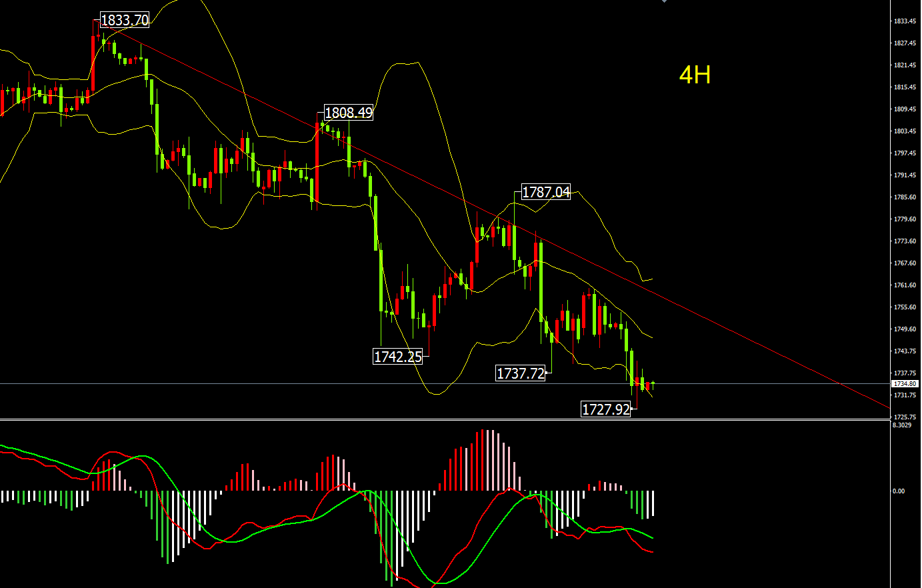The image size is (922, 588).
Task: Click the last candlestick on the chart
Action: pyautogui.click(x=653, y=385)
